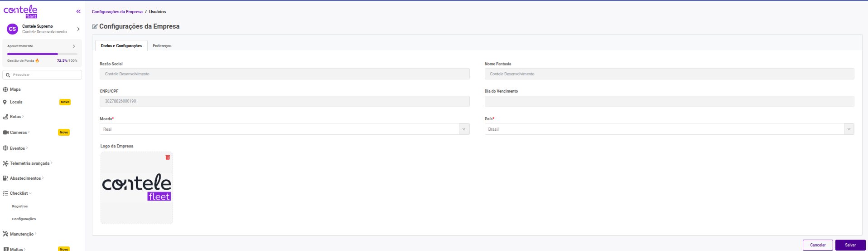
Task: Click the Aproveitamento progress bar
Action: coord(42,54)
